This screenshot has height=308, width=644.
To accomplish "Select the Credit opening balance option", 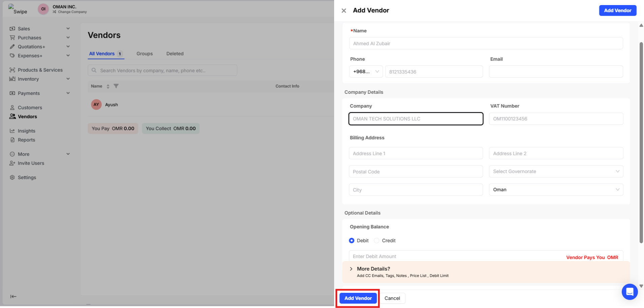I will pyautogui.click(x=377, y=241).
